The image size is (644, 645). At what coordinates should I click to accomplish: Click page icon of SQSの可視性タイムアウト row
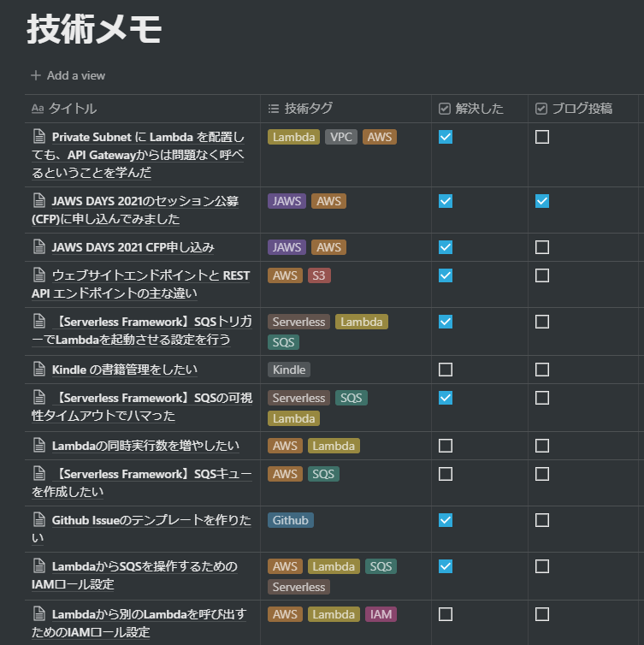pyautogui.click(x=39, y=398)
